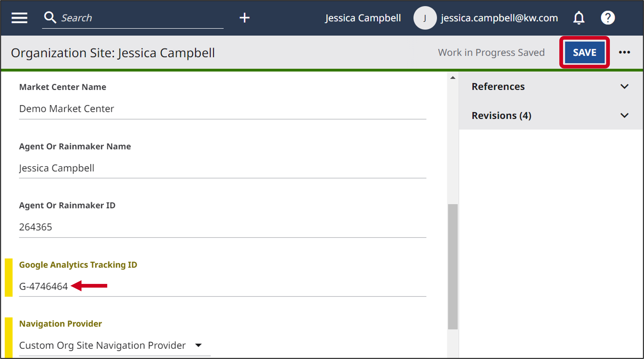Click the Jessica Campbell name in header
644x359 pixels.
click(x=363, y=18)
